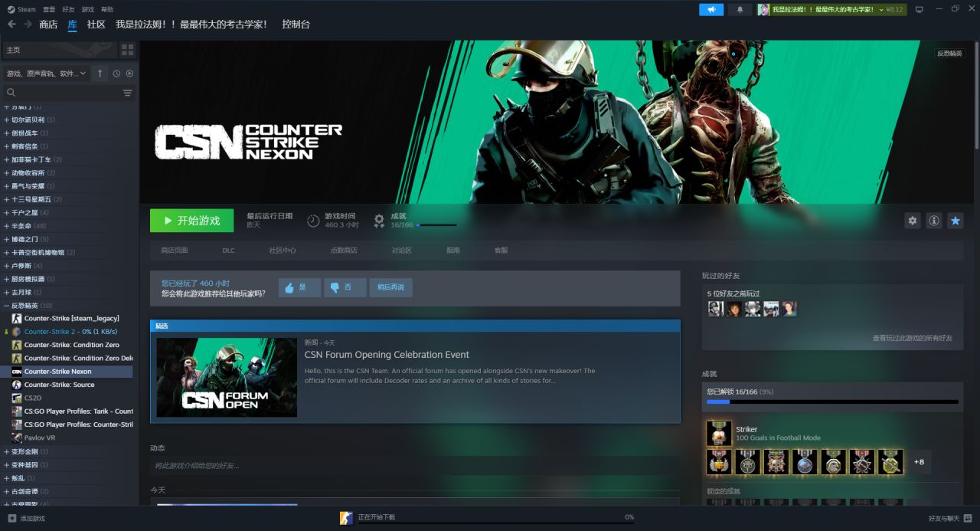
Task: Open the 商店页面 game tab
Action: [175, 251]
